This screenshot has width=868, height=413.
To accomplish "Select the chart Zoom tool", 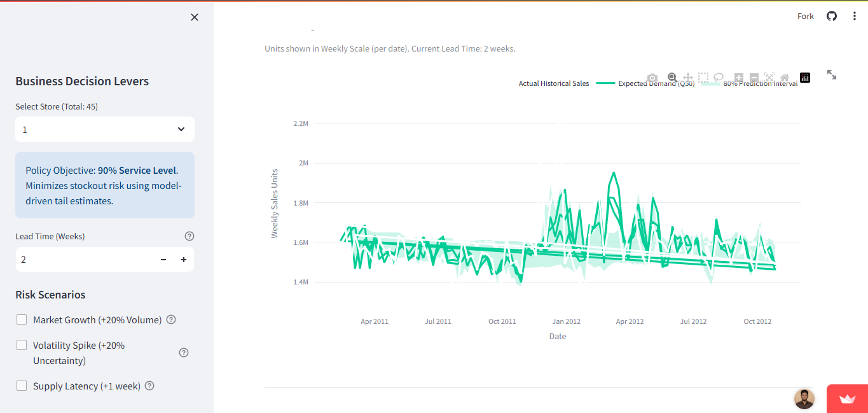I will pyautogui.click(x=673, y=78).
